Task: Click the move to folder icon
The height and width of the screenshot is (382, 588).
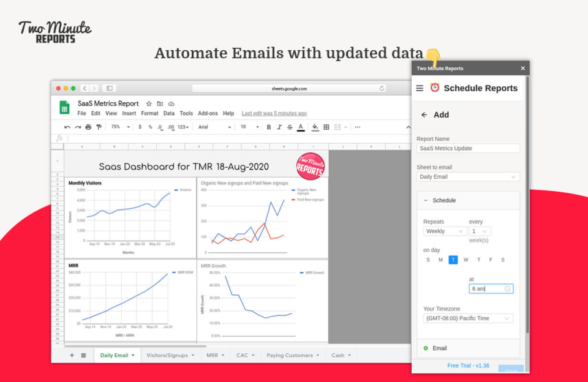Action: [160, 104]
